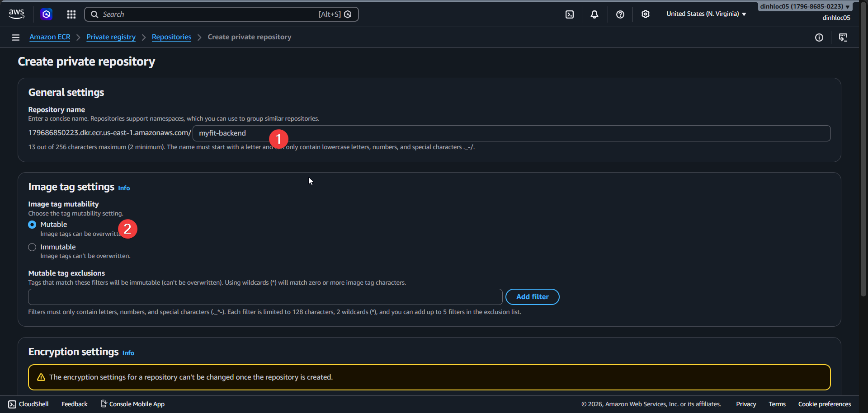Click Add filter for mutable tag exclusions

pos(532,296)
